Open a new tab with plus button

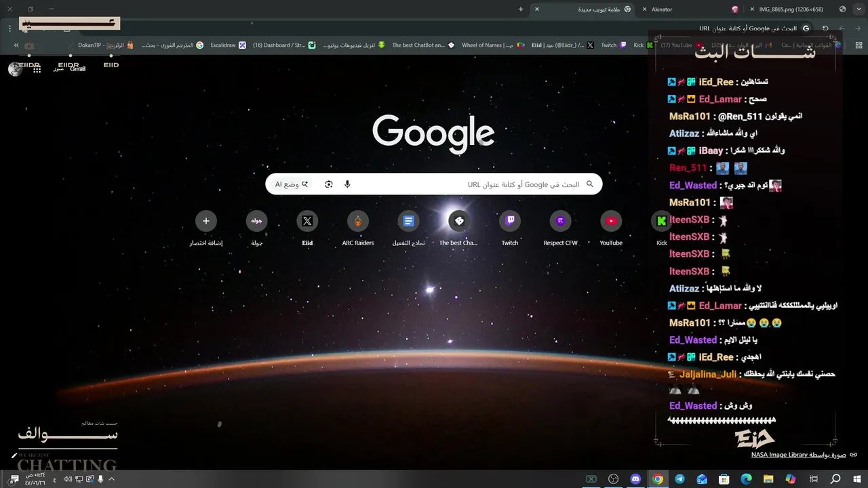point(521,9)
